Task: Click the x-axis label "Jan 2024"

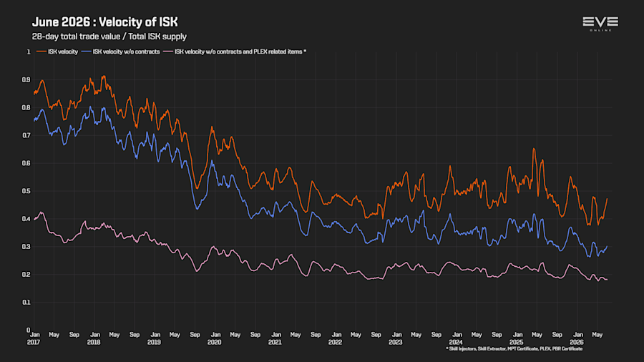Action: click(457, 338)
